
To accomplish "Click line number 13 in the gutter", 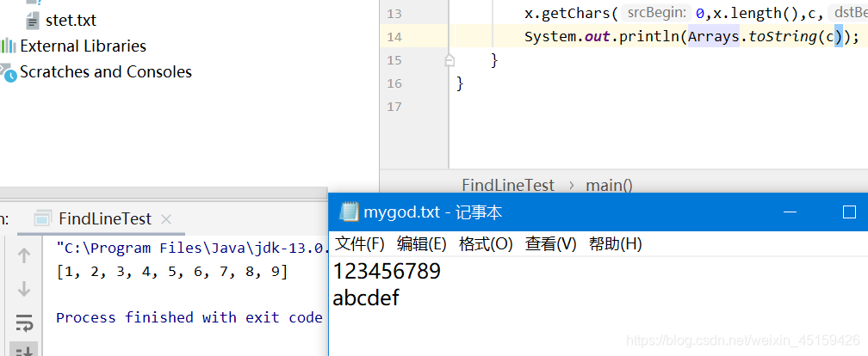I will coord(394,14).
